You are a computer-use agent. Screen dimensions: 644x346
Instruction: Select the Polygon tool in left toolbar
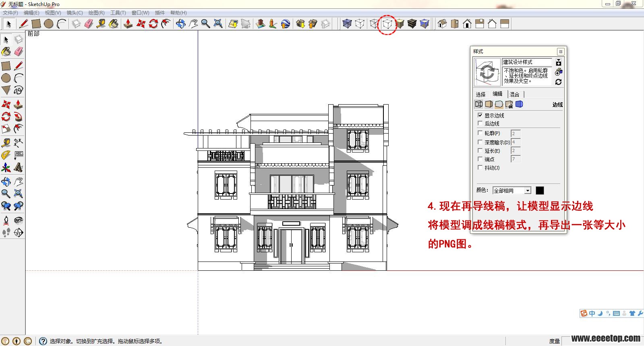[6, 90]
